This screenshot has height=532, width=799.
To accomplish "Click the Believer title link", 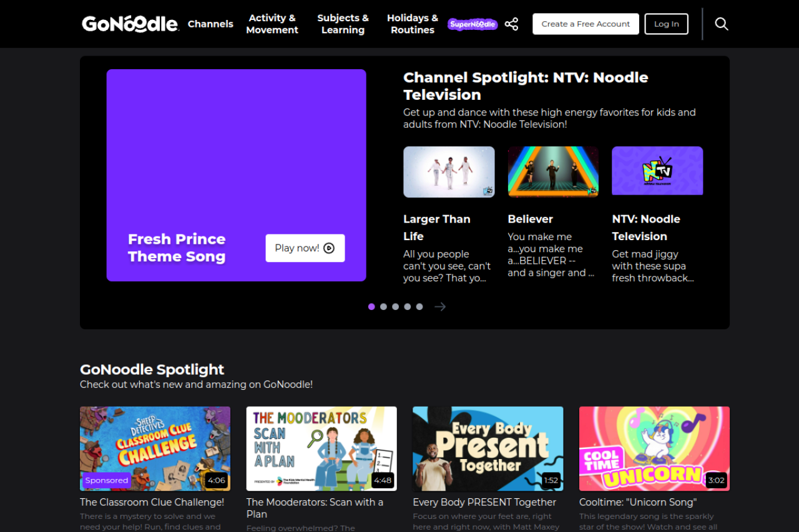I will coord(531,219).
